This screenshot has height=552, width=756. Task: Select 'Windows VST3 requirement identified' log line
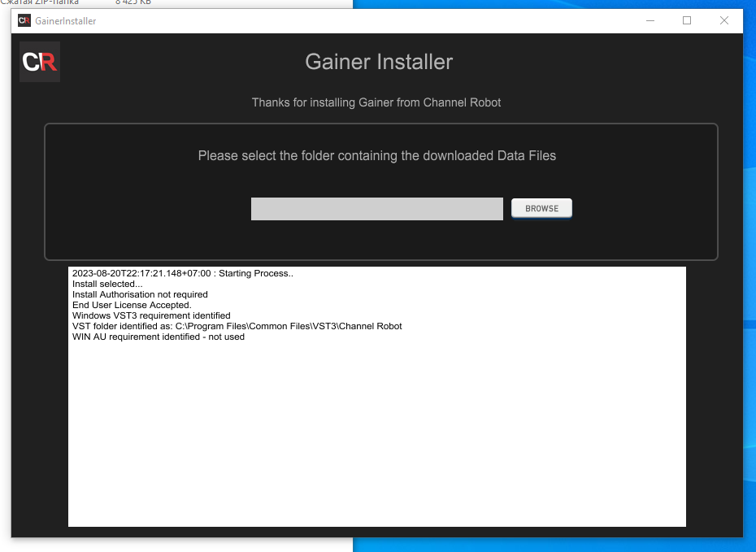point(151,315)
